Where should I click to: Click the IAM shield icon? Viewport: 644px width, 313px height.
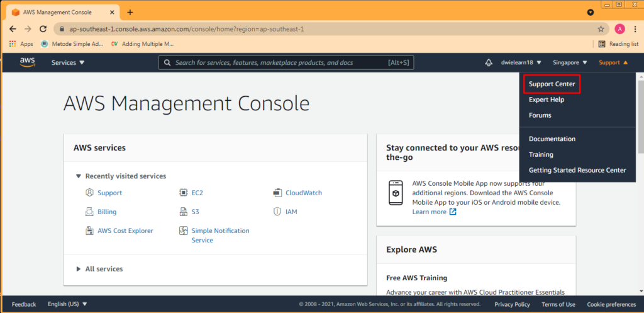point(277,212)
